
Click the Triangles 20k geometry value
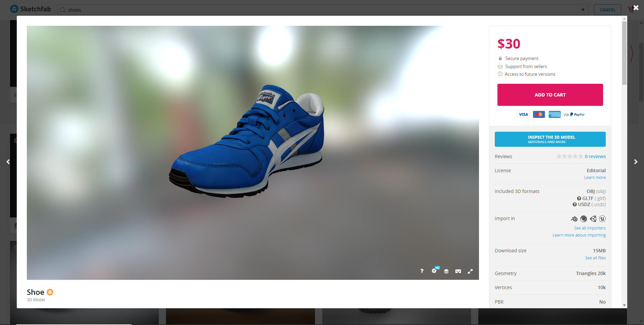591,273
